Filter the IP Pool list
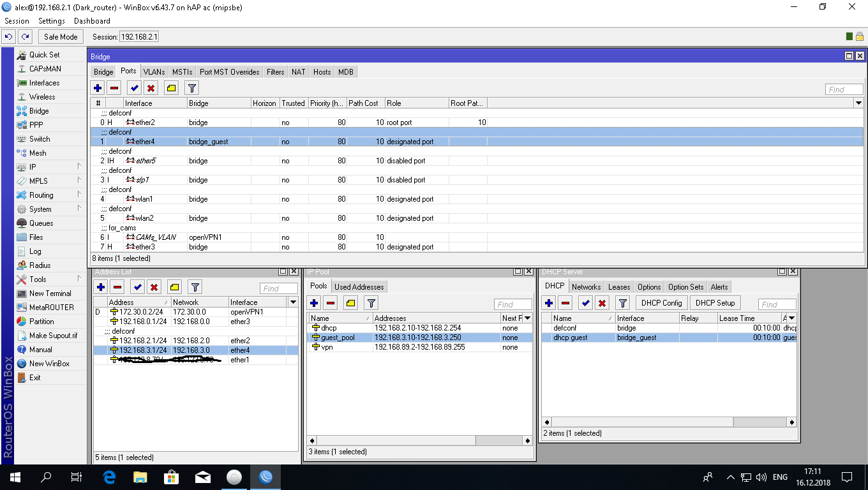868x490 pixels. point(371,303)
